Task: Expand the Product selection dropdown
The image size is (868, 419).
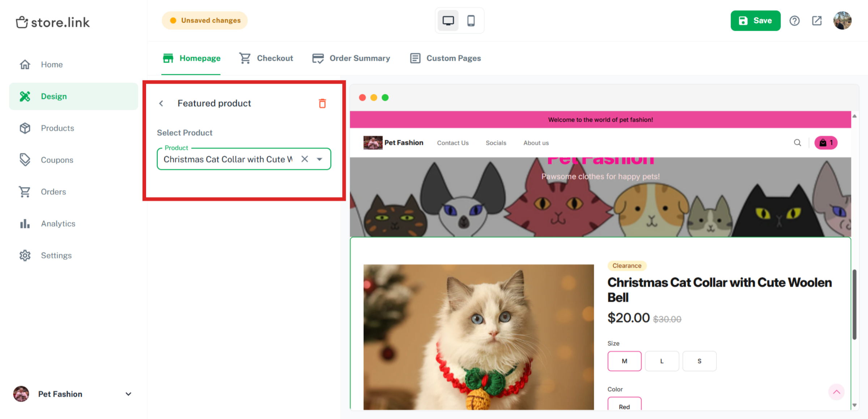Action: click(x=319, y=159)
